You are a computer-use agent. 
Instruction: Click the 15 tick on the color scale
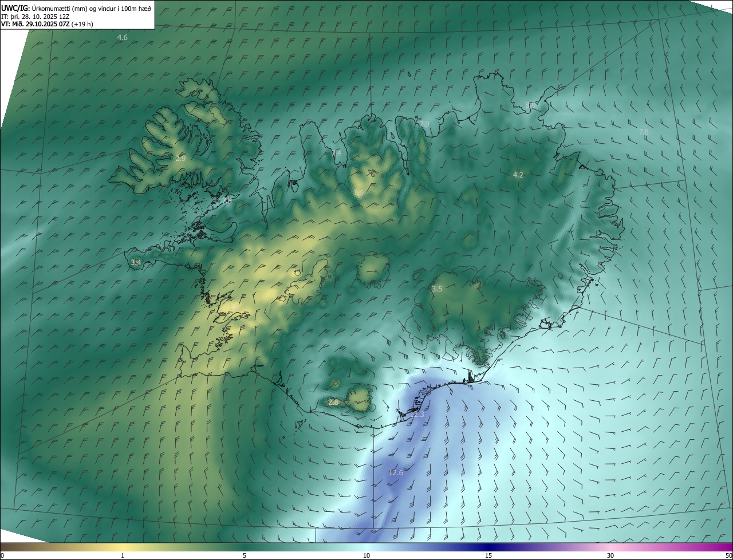click(488, 556)
